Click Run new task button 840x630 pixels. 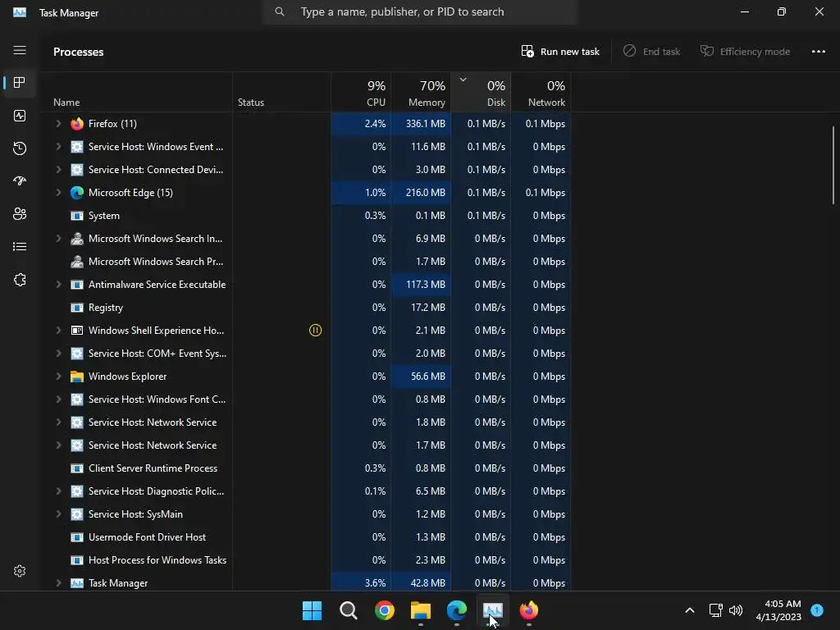point(560,52)
